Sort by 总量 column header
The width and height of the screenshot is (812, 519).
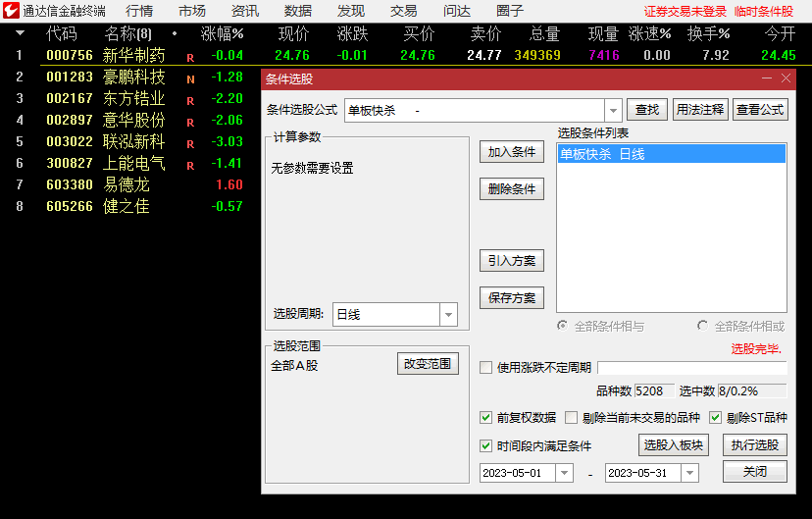click(x=545, y=33)
